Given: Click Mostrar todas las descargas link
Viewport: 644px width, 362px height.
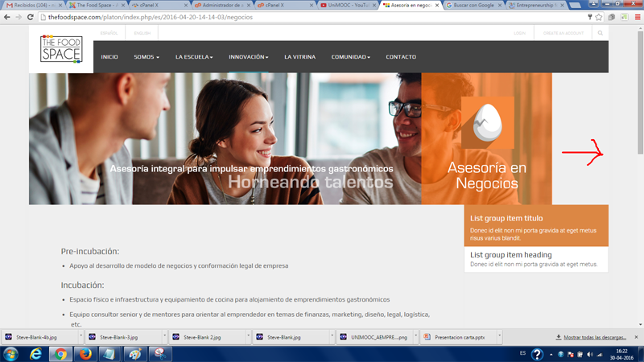Looking at the screenshot, I should [595, 337].
